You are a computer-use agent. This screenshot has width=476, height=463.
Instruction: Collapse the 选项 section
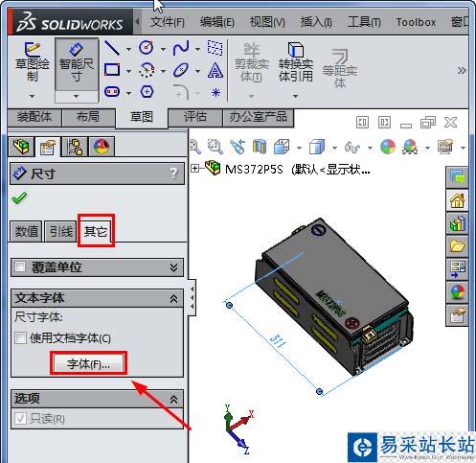click(173, 399)
